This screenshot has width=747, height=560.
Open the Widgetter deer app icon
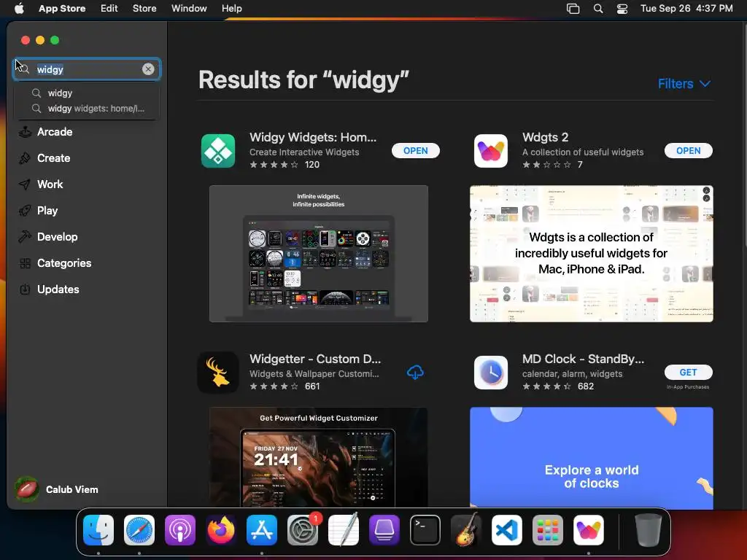pyautogui.click(x=217, y=373)
